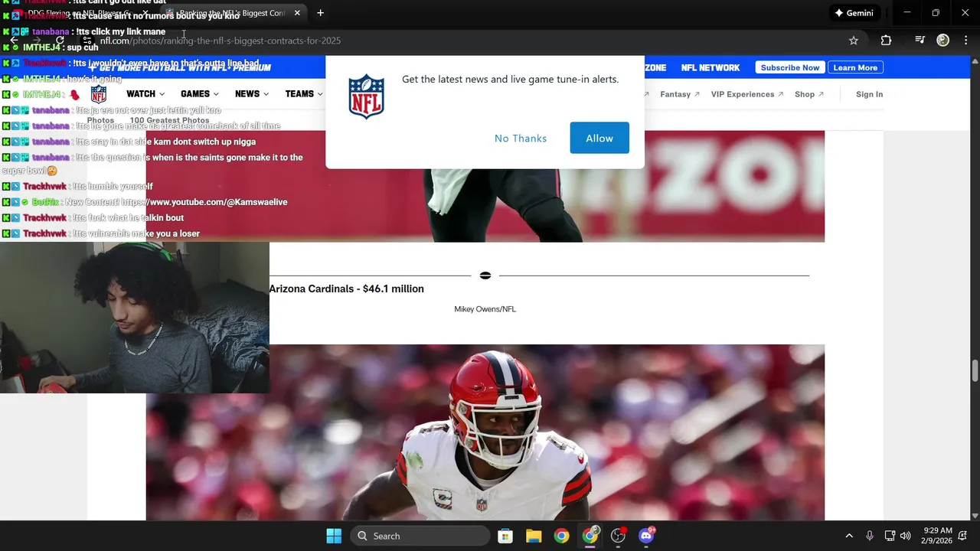Screen dimensions: 980x551
Task: Open the Learn More link
Action: tap(855, 67)
